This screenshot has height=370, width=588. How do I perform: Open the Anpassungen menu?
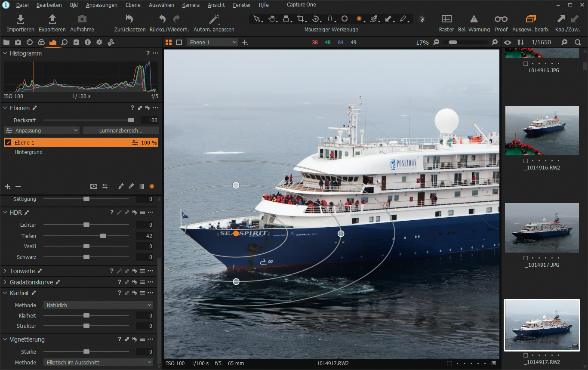102,5
